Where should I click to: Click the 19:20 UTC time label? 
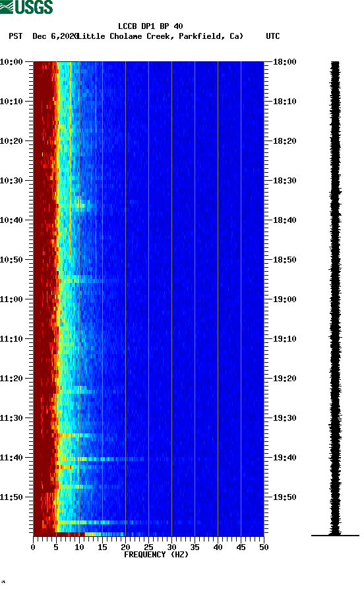point(285,379)
